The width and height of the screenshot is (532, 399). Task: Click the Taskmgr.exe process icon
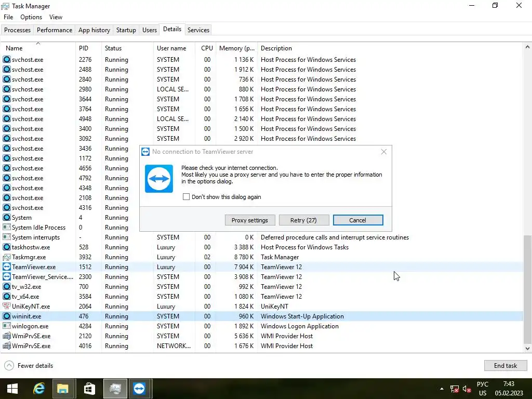(x=6, y=257)
